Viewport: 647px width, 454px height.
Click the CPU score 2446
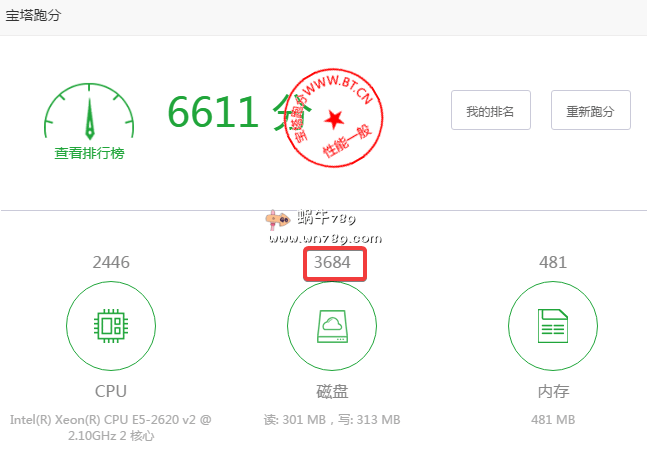pyautogui.click(x=111, y=263)
